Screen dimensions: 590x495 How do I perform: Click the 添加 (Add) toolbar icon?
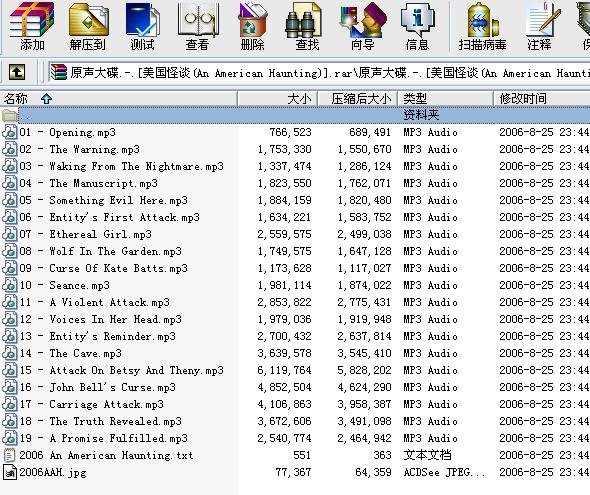pyautogui.click(x=32, y=26)
